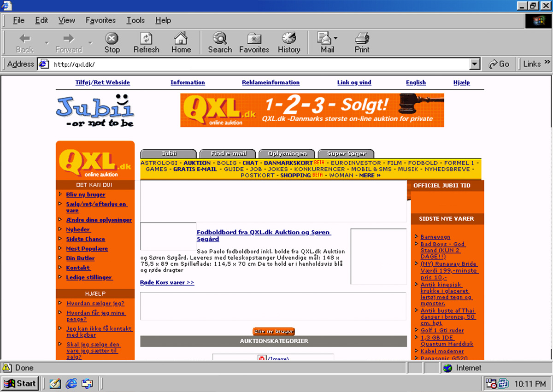553x392 pixels.
Task: Open Røde Kors varer link
Action: [167, 282]
